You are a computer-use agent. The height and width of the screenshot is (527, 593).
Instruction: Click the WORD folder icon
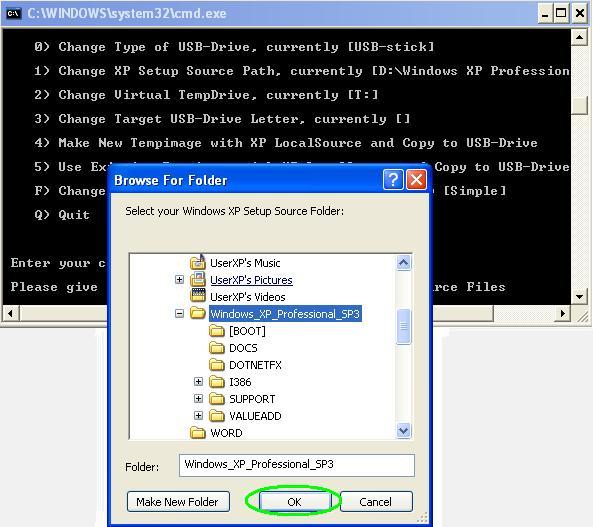[198, 432]
